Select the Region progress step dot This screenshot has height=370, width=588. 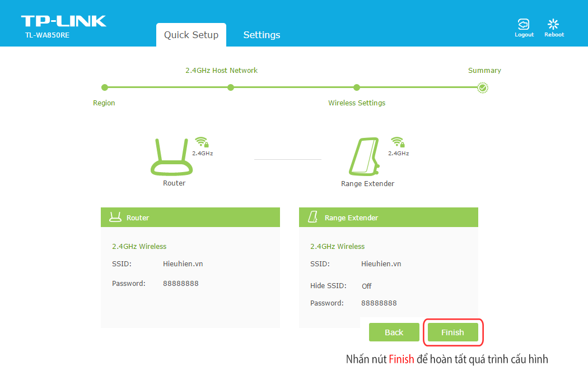[104, 87]
